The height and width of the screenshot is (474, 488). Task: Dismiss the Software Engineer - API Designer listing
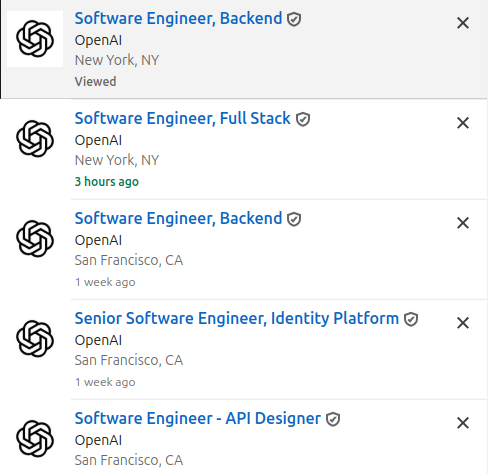pos(463,423)
